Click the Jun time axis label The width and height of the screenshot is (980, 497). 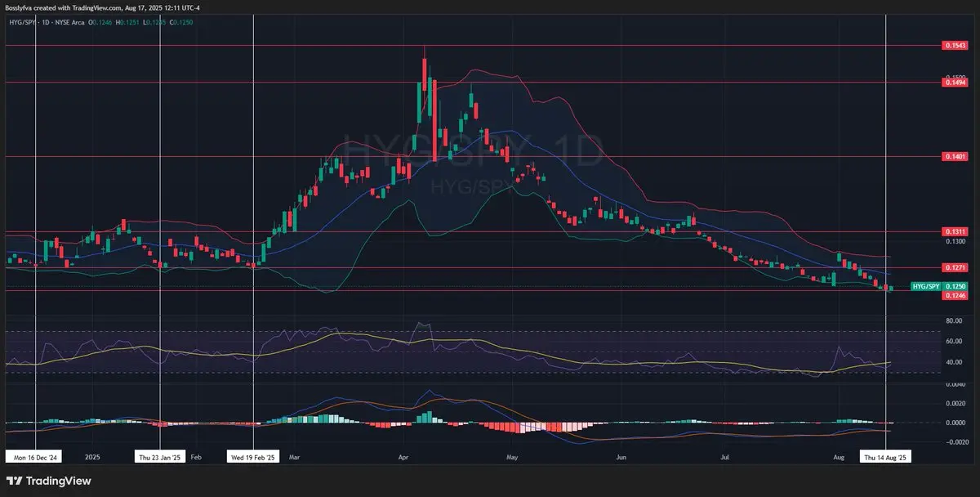click(x=621, y=458)
